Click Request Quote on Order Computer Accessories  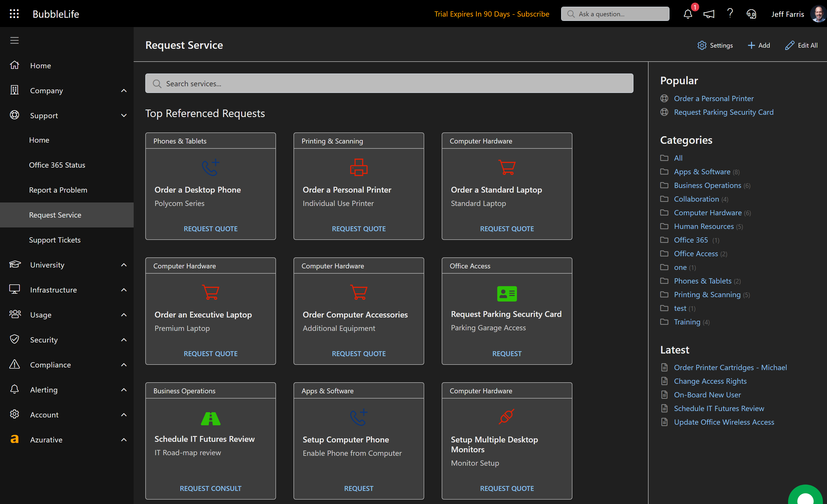pos(359,353)
